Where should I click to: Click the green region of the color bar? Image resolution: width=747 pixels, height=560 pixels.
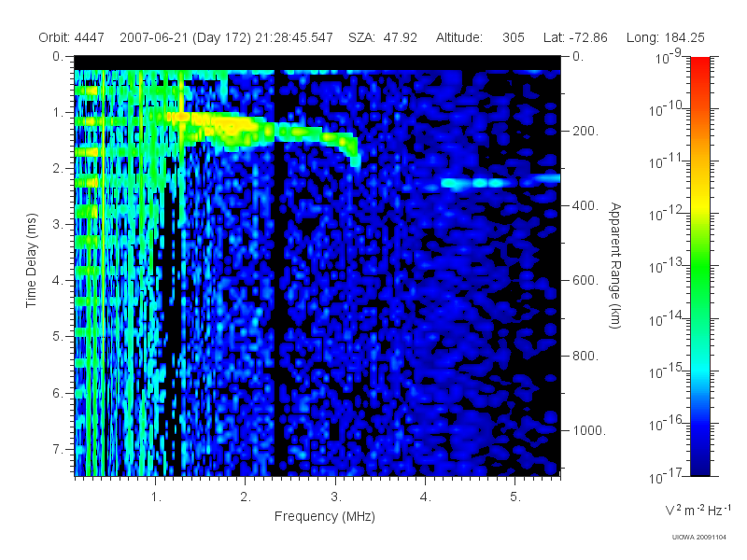click(699, 276)
